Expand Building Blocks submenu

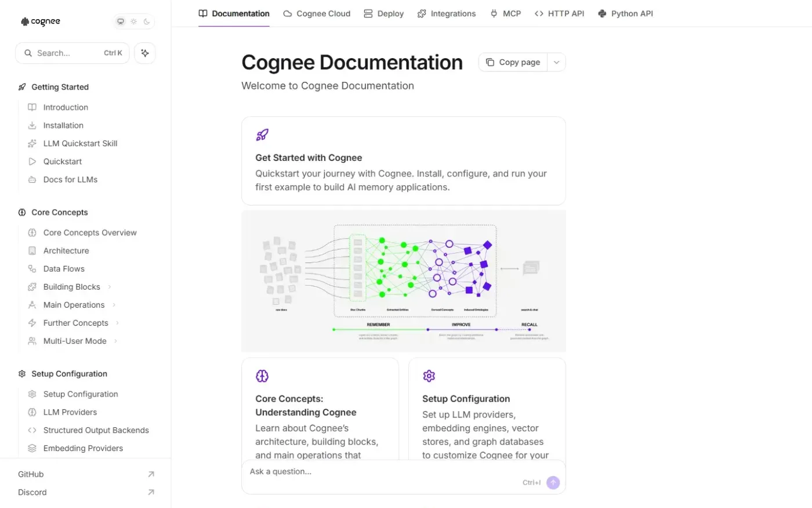110,287
